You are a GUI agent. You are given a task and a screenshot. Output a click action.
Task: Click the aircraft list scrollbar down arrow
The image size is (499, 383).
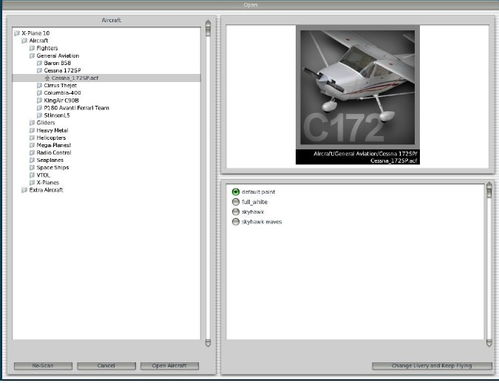coord(208,343)
